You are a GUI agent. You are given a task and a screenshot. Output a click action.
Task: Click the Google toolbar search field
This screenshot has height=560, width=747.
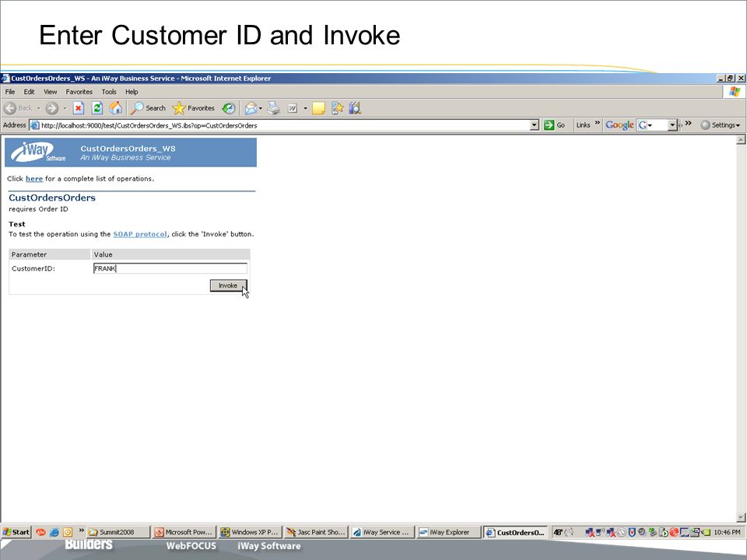[657, 124]
